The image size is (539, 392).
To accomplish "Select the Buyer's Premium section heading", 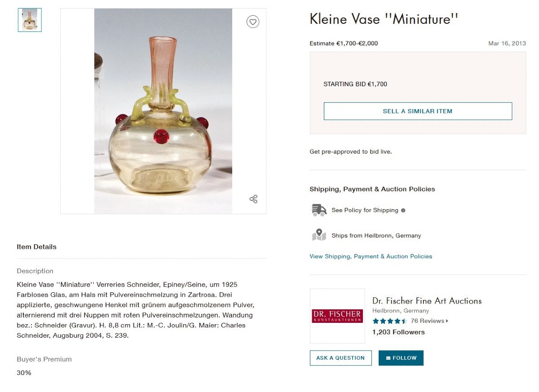I will [x=44, y=359].
